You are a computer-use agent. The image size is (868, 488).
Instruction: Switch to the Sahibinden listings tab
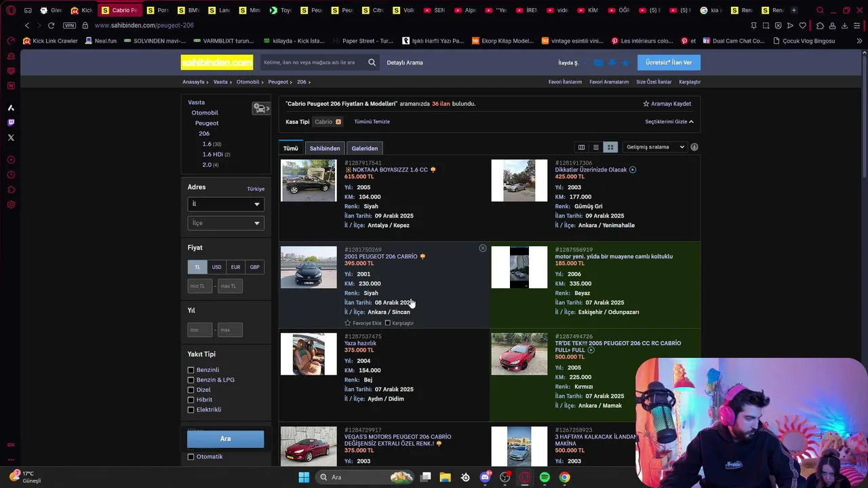tap(325, 148)
